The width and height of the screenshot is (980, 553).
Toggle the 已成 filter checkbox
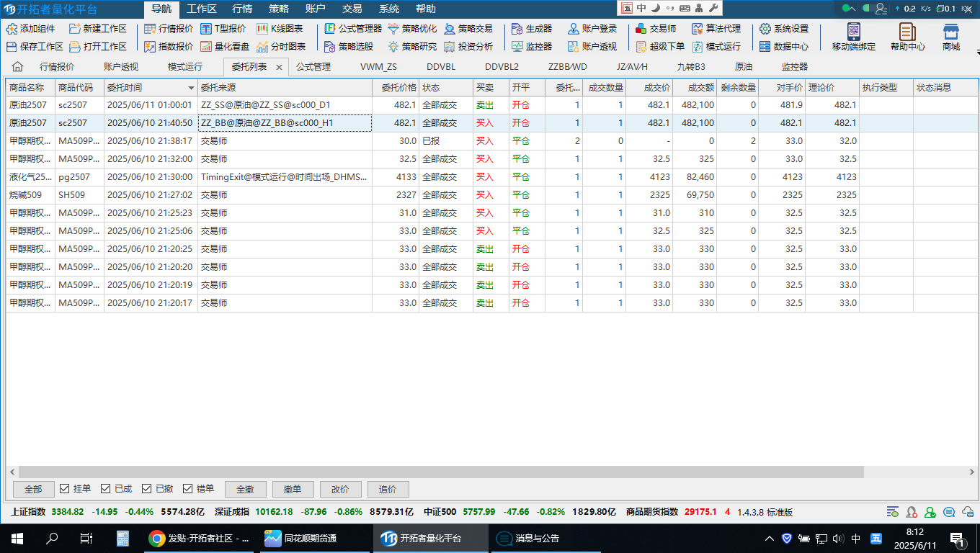tap(106, 489)
